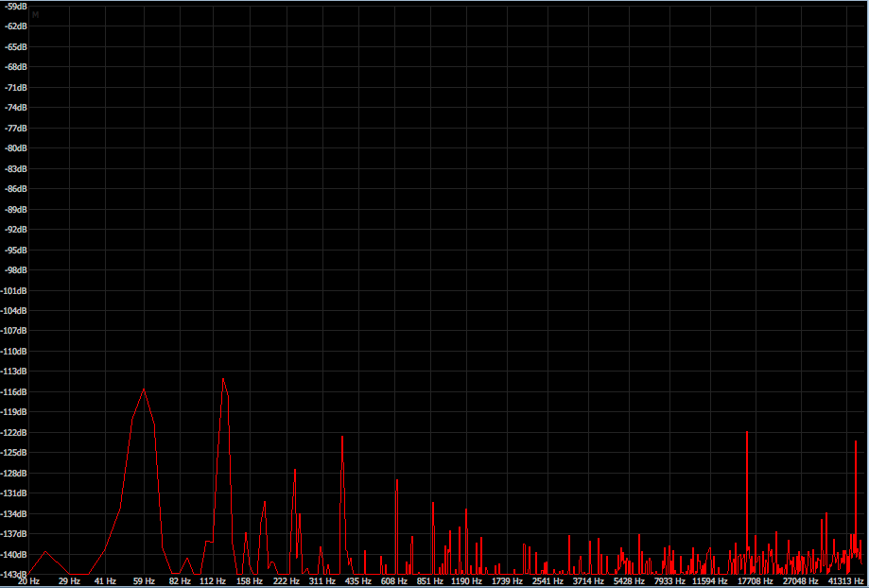Select the -71dB axis label

(x=14, y=88)
